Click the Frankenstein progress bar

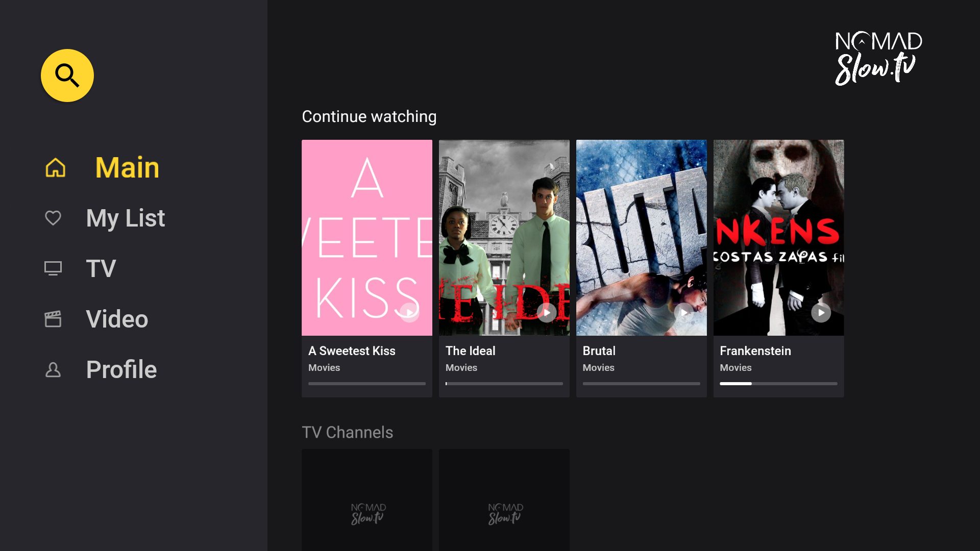pos(778,383)
